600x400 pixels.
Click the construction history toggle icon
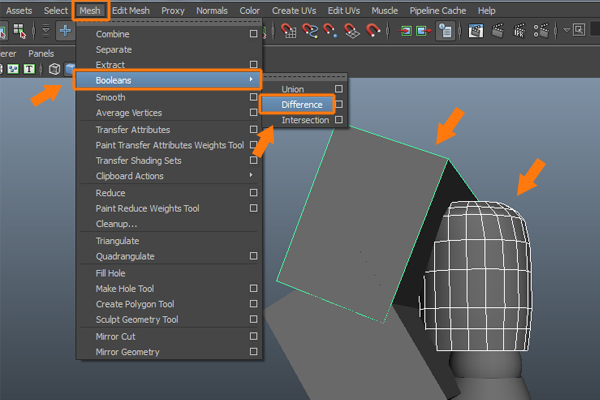coord(446,30)
